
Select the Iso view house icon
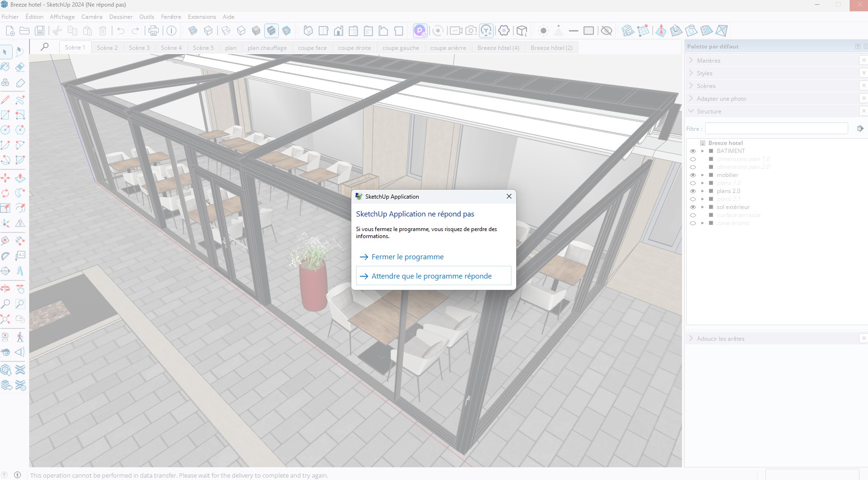(x=308, y=31)
